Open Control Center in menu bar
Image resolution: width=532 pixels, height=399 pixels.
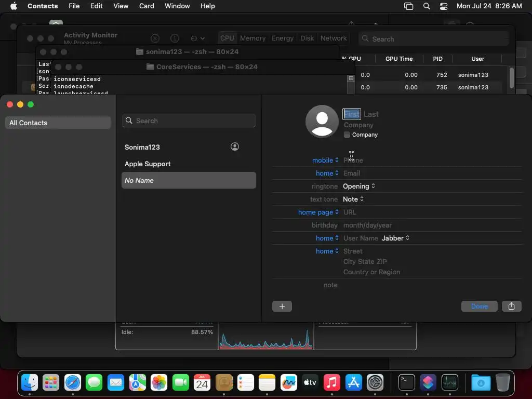click(x=444, y=6)
